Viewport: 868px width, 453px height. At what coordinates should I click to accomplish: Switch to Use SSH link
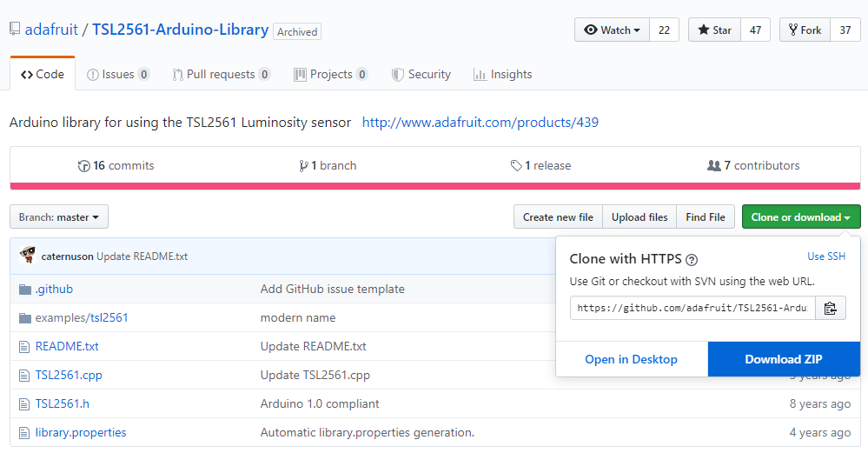[825, 256]
